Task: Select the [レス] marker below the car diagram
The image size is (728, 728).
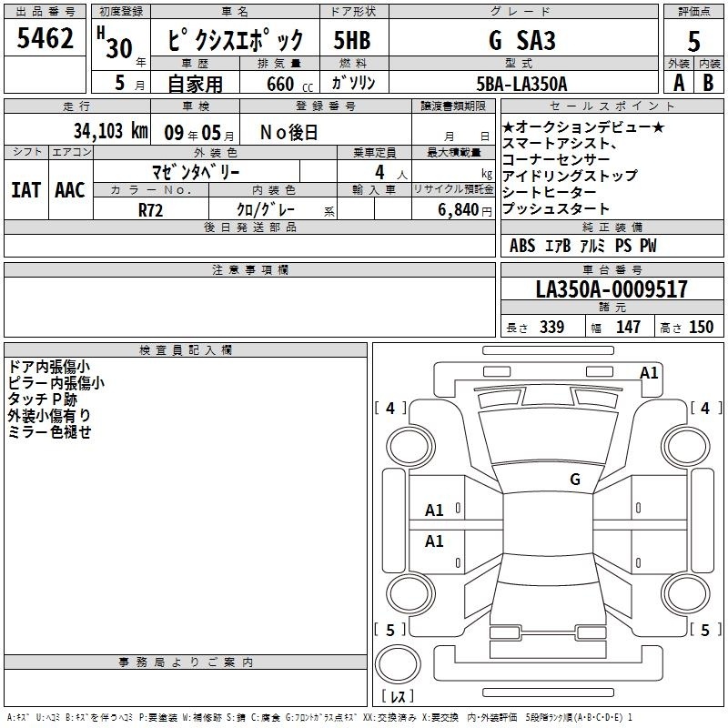Action: point(398,698)
